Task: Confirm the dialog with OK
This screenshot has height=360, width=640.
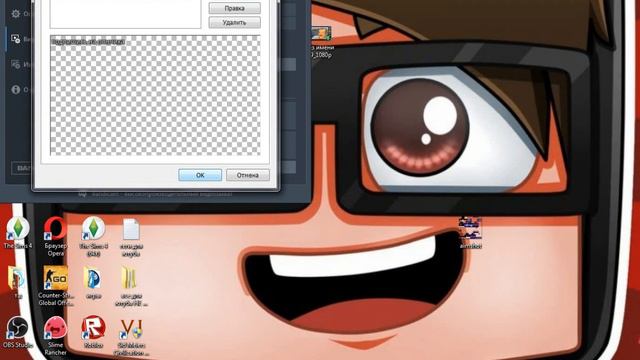Action: click(200, 175)
